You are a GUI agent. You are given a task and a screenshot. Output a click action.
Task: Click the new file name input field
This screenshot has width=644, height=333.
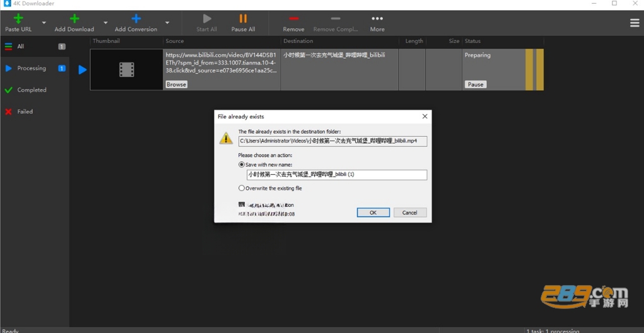[337, 175]
